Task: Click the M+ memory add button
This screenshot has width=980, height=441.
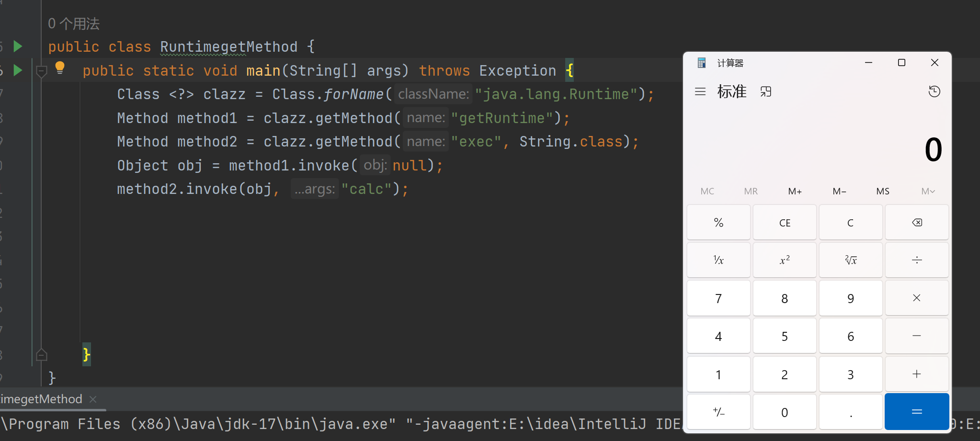Action: pos(795,192)
